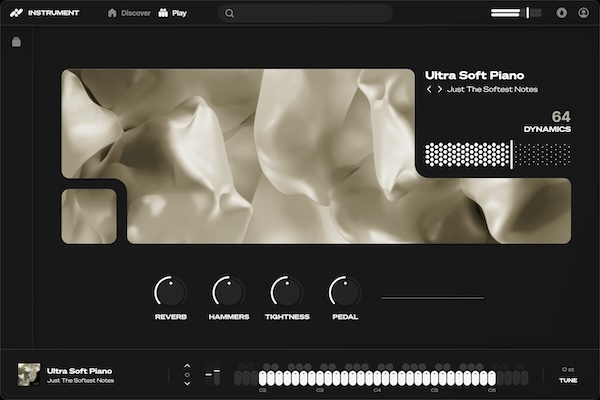Open the Discover tab
This screenshot has height=400, width=600.
[x=128, y=13]
